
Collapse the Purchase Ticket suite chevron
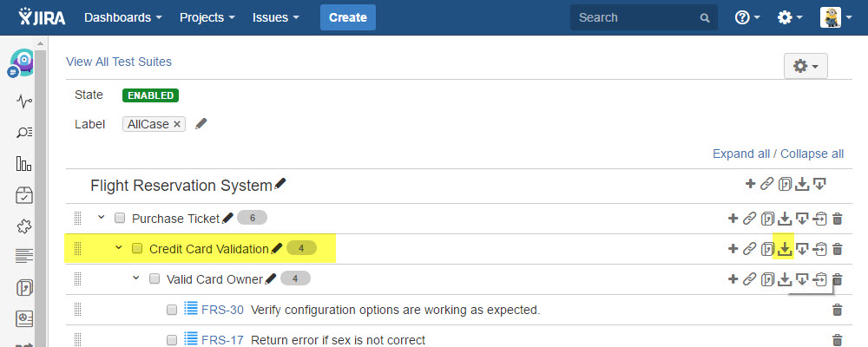tap(102, 218)
